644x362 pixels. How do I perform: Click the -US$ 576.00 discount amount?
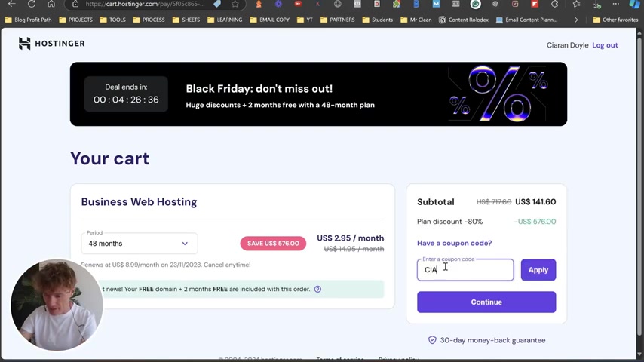click(x=535, y=222)
